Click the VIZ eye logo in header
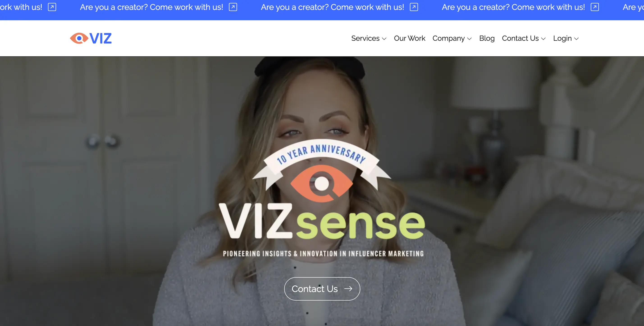644x326 pixels. click(x=91, y=38)
